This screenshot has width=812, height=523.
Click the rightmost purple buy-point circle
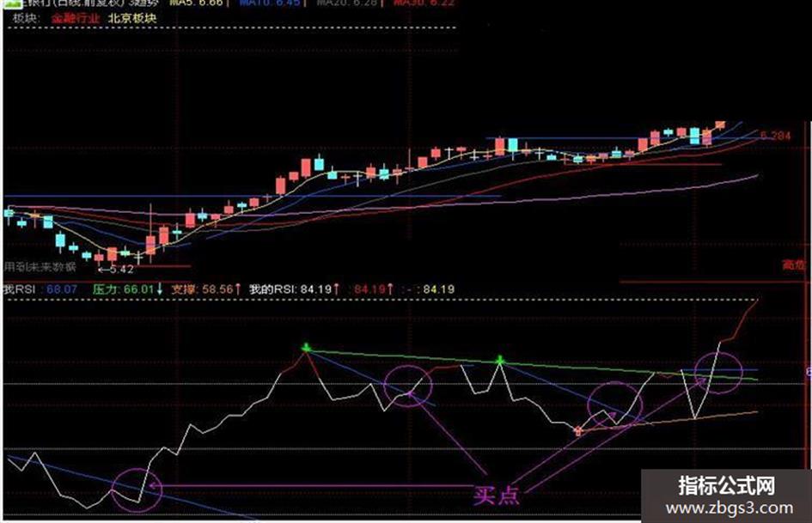[718, 372]
